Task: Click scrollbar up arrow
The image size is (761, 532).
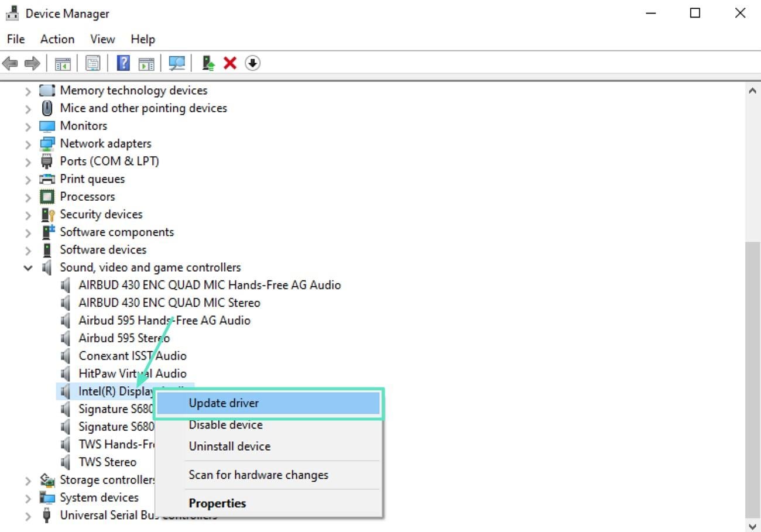Action: tap(752, 91)
